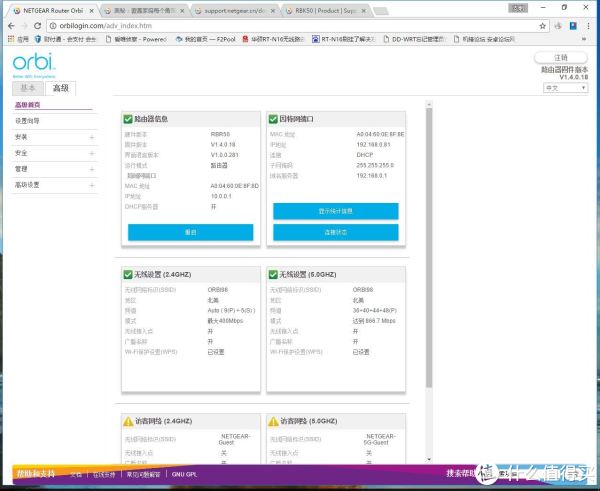
Task: Switch to the RBK50 Product Support tab
Action: pyautogui.click(x=325, y=11)
